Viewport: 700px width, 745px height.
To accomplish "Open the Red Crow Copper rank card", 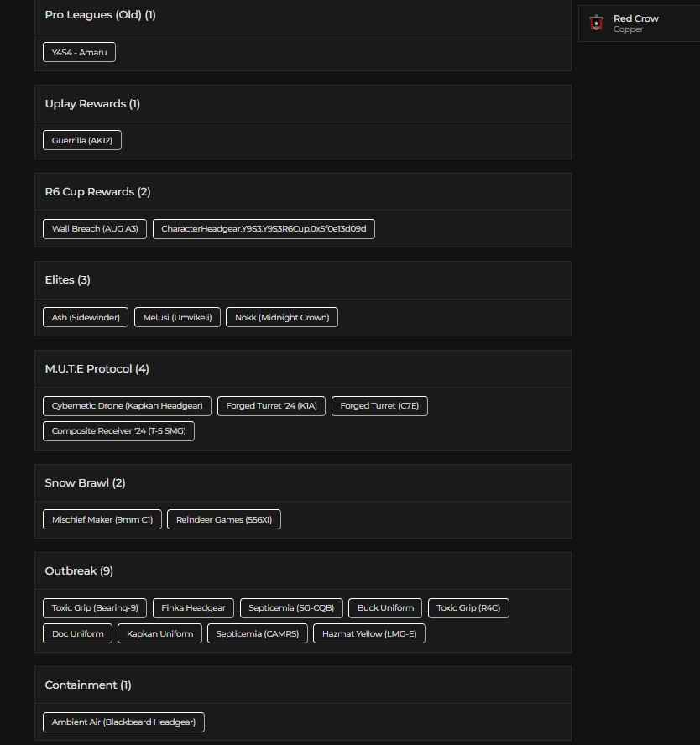I will point(638,23).
